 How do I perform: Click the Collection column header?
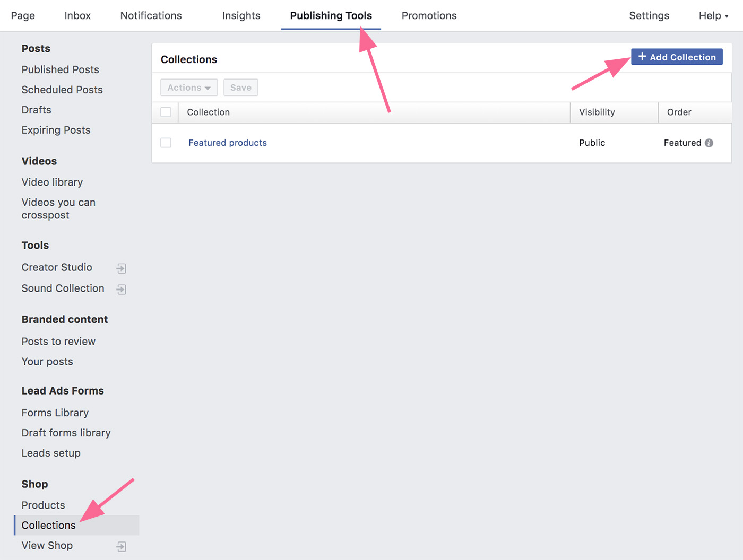(209, 112)
